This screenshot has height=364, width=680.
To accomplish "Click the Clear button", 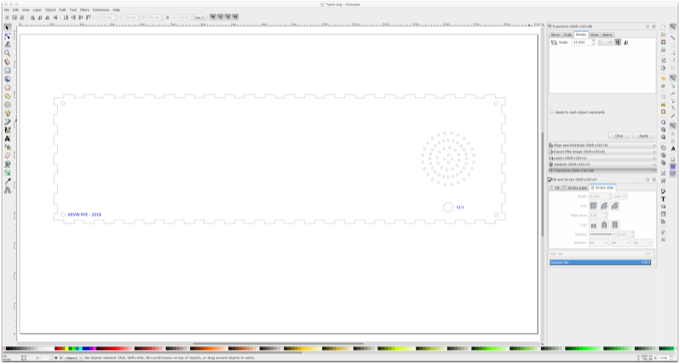I will coord(619,136).
